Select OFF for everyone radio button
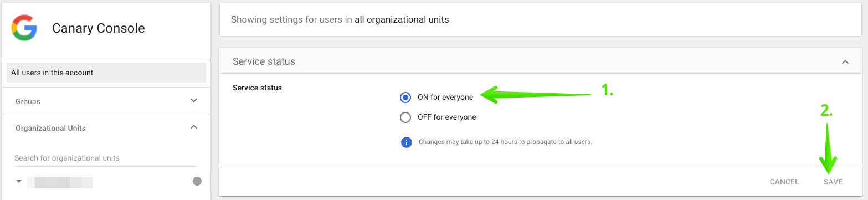The height and width of the screenshot is (200, 868). point(405,117)
